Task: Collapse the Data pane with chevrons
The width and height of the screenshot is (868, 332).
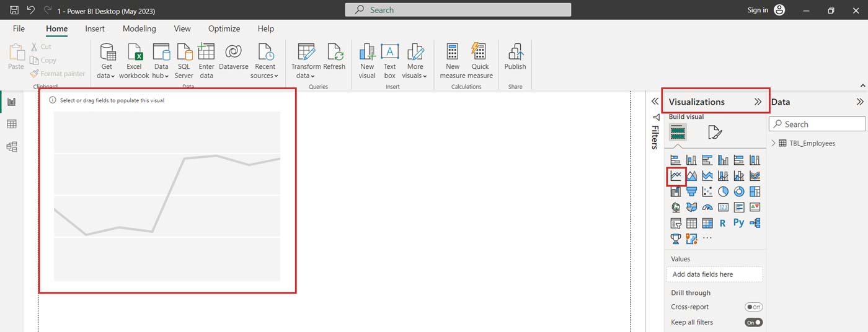Action: 860,102
